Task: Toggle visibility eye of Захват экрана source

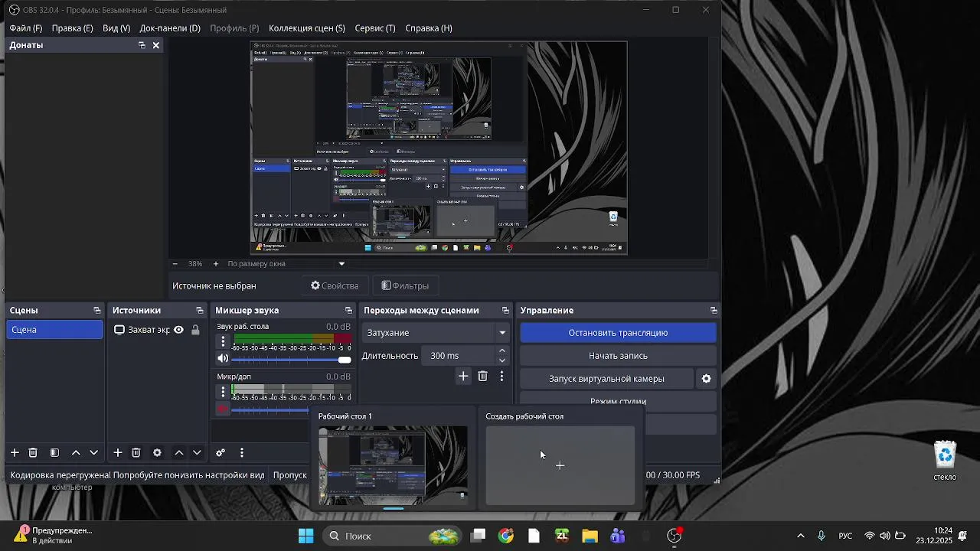Action: pos(178,330)
